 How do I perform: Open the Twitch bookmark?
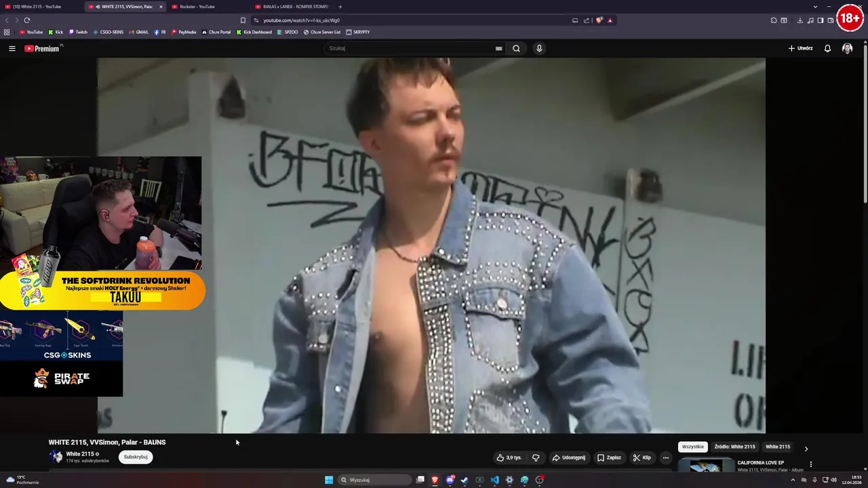point(77,32)
